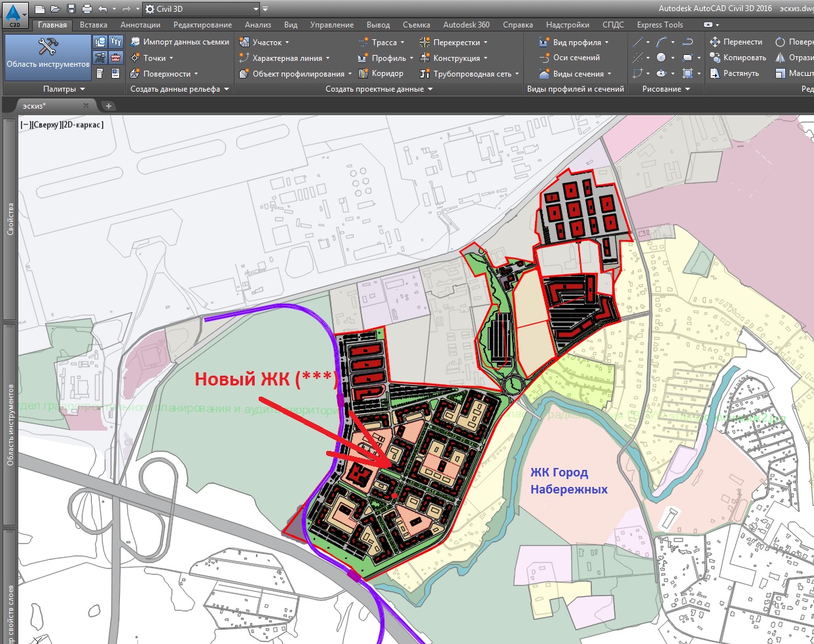The image size is (814, 644).
Task: Open the Управление ribbon tab
Action: point(332,25)
